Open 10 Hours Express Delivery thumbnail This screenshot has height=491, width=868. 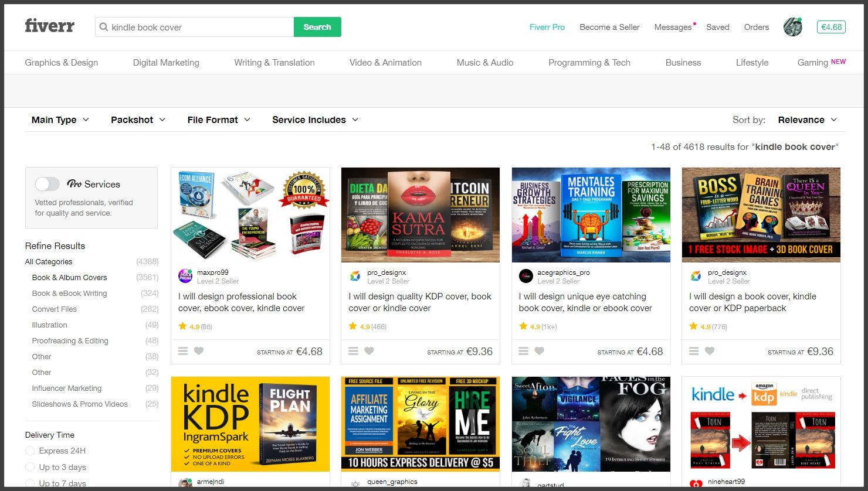(x=421, y=424)
